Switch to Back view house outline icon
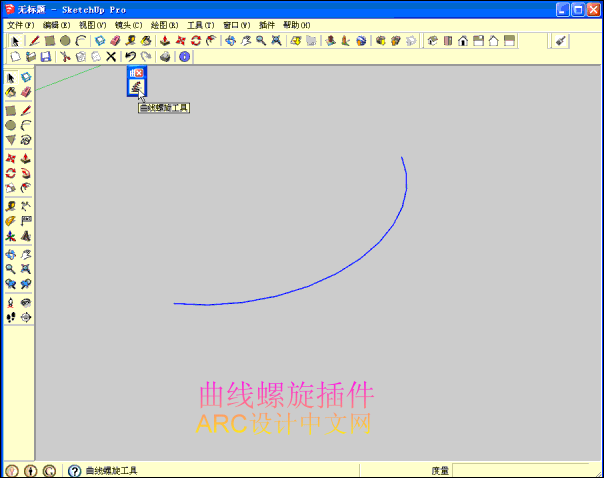 [x=494, y=41]
